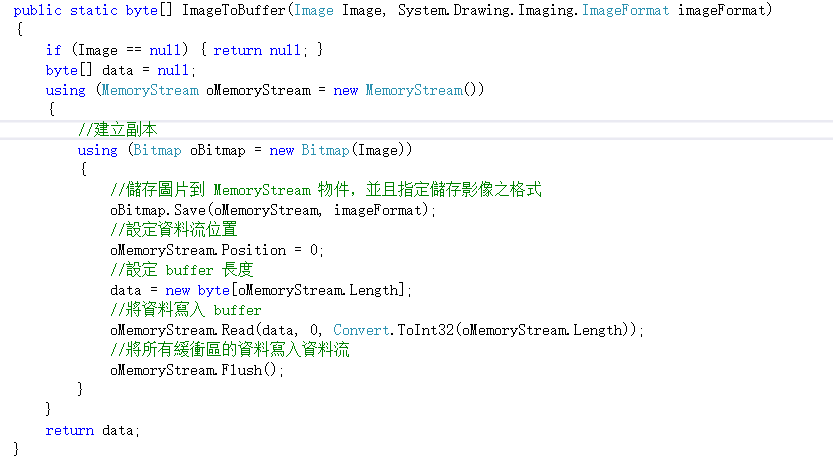This screenshot has width=833, height=463.
Task: Click the comment '//將資料寫入 buffer'
Action: pos(185,310)
